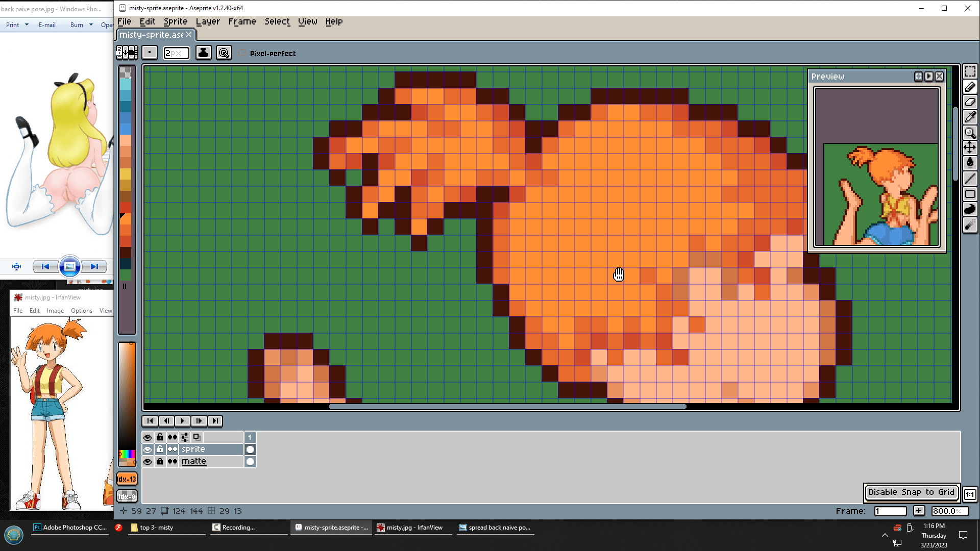
Task: Pick the red swatch in the palette
Action: coord(125,208)
